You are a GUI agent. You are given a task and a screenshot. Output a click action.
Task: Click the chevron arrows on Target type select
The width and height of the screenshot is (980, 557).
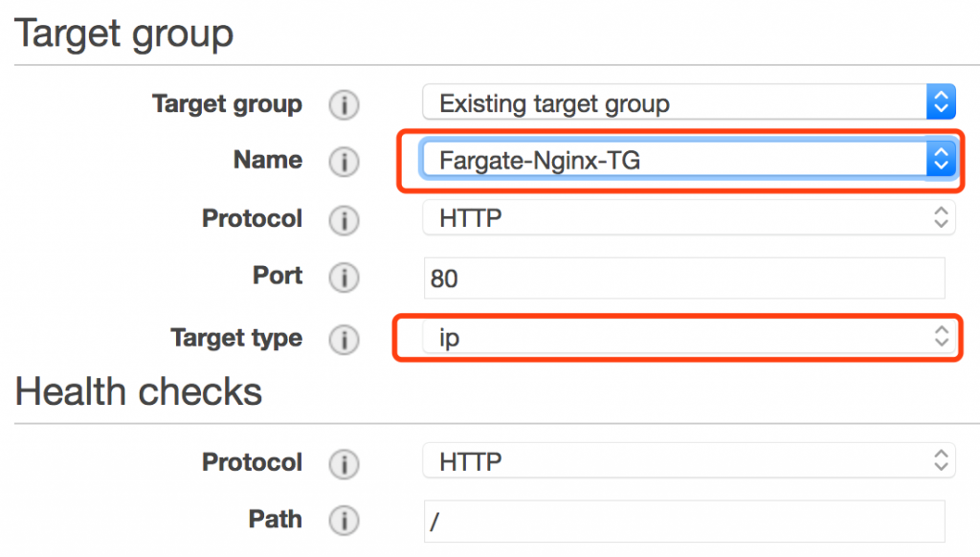pyautogui.click(x=942, y=336)
